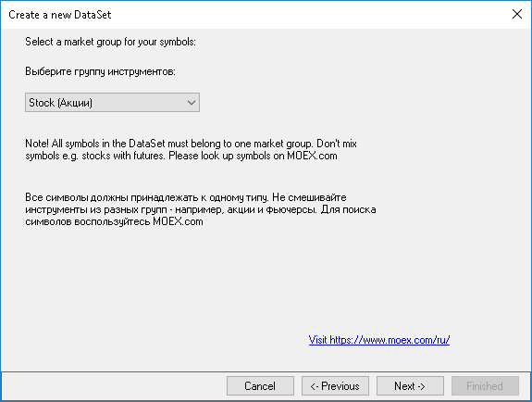Cancel the DataSet creation wizard
This screenshot has width=532, height=402.
point(260,385)
